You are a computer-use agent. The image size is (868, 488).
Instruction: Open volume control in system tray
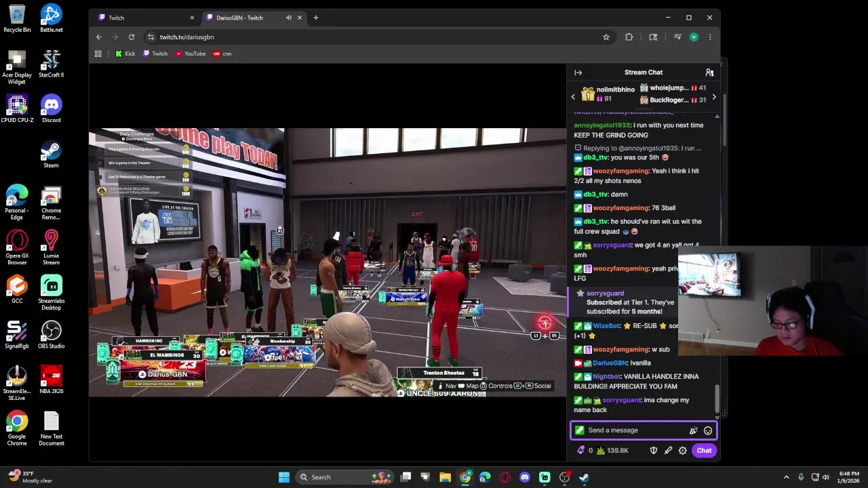coord(826,477)
